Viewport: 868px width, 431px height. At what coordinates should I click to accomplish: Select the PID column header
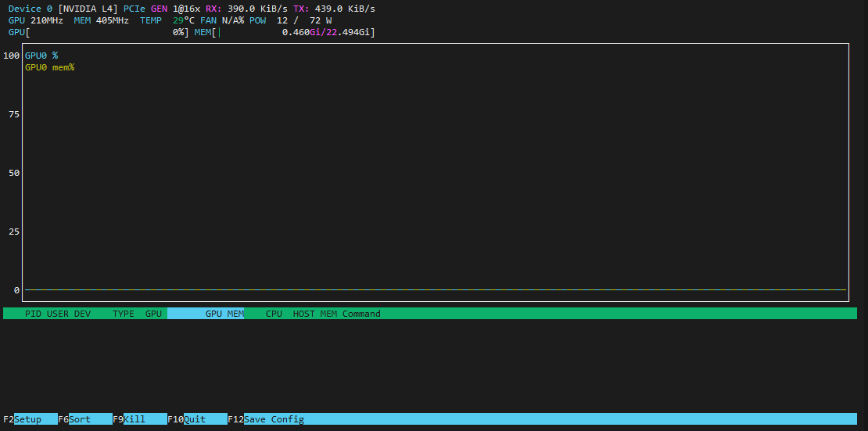click(x=33, y=314)
